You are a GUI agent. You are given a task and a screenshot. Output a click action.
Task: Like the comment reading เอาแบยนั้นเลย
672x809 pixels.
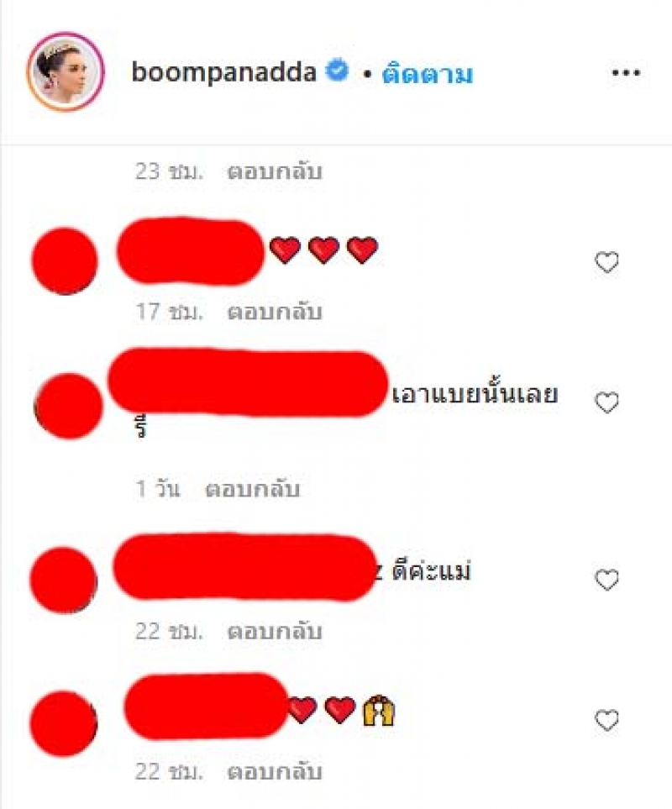click(607, 402)
